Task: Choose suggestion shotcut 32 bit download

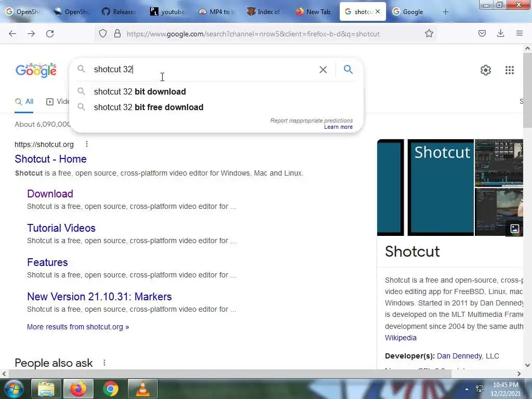Action: (x=217, y=91)
